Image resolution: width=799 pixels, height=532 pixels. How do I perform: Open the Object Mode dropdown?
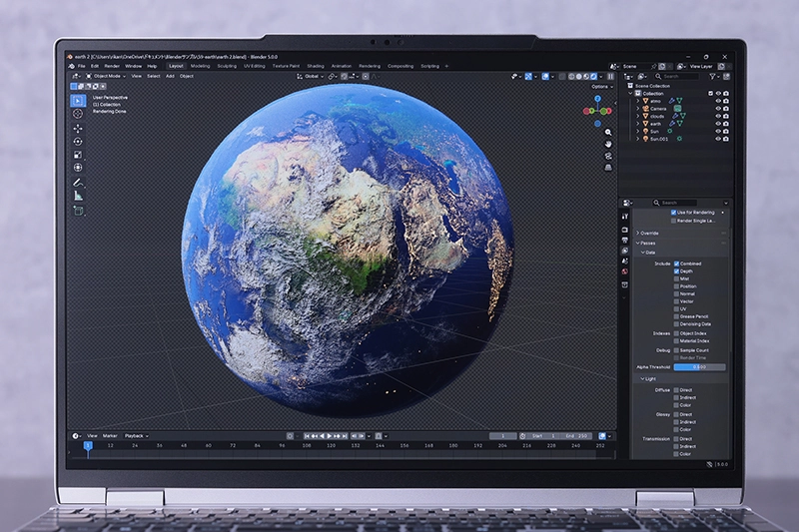pyautogui.click(x=106, y=77)
